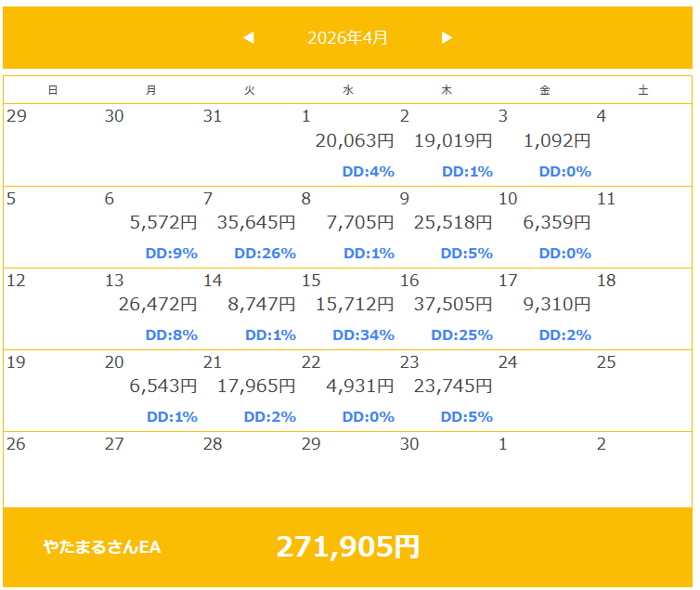Select the 23,745円 entry on April 23
700x590 pixels.
pyautogui.click(x=453, y=387)
